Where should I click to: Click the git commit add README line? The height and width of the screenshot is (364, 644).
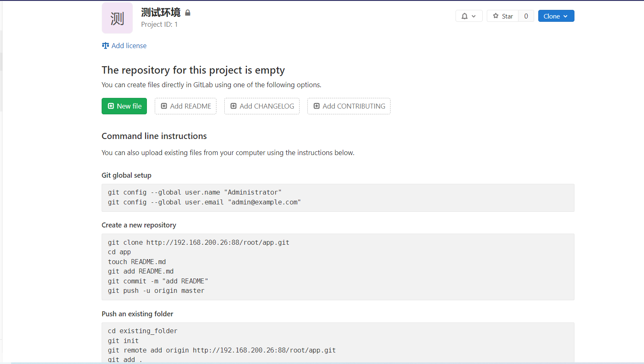pos(158,281)
